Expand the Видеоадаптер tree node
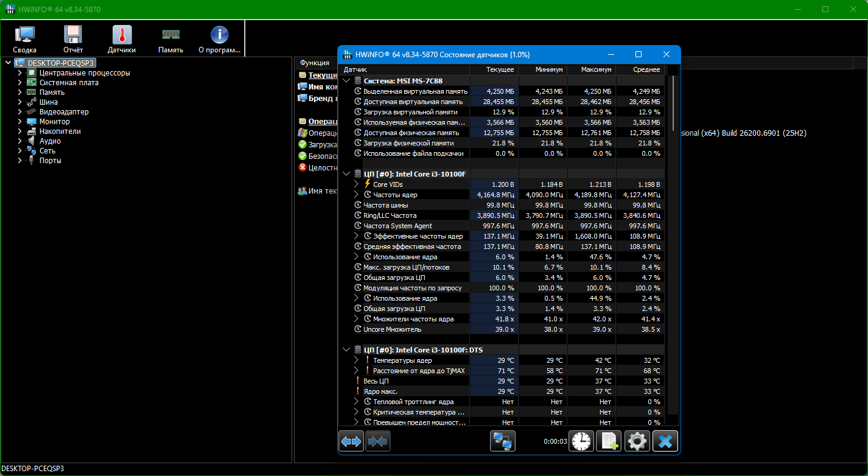This screenshot has width=868, height=476. (x=20, y=112)
